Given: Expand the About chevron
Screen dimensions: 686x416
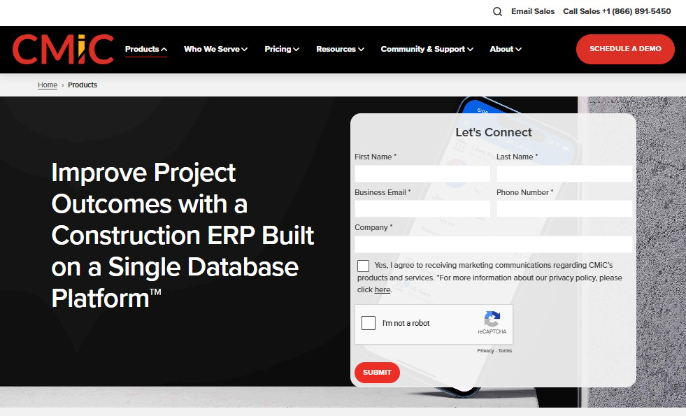Looking at the screenshot, I should 518,49.
